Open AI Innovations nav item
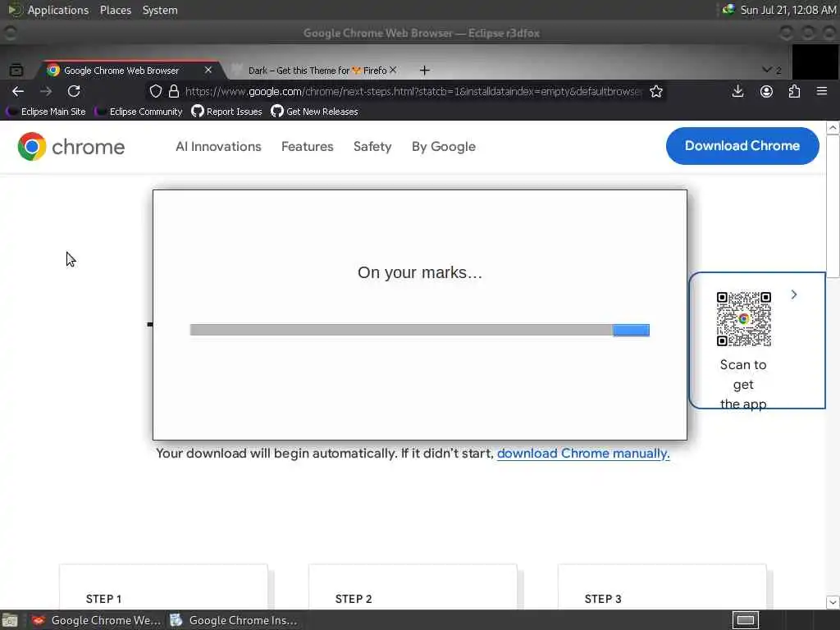The image size is (840, 630). [x=218, y=147]
